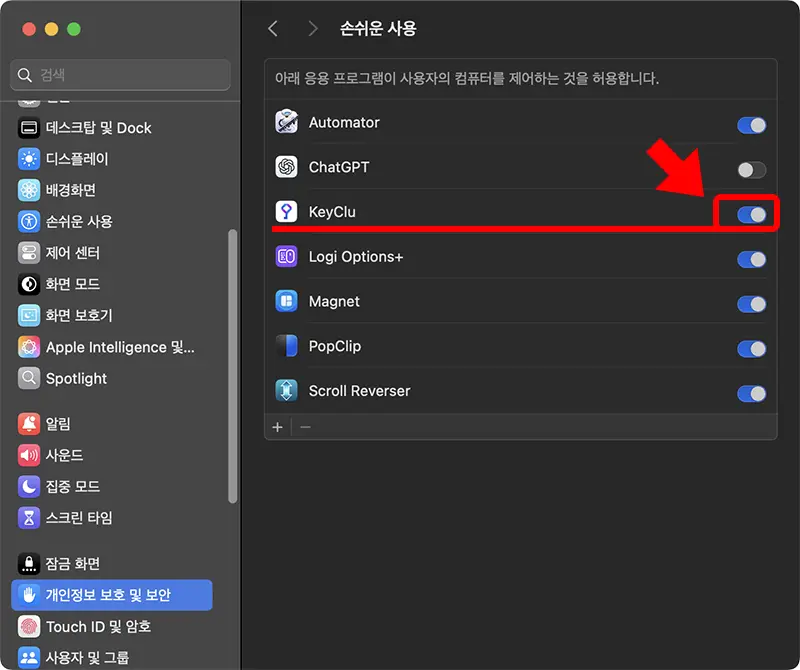Open the Logi Options+ app icon
This screenshot has height=670, width=800.
click(287, 258)
